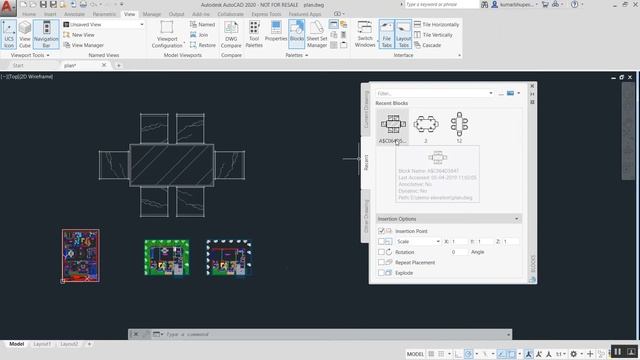Select Other Drawing tab in Blocks palette
The width and height of the screenshot is (640, 360).
(x=366, y=216)
